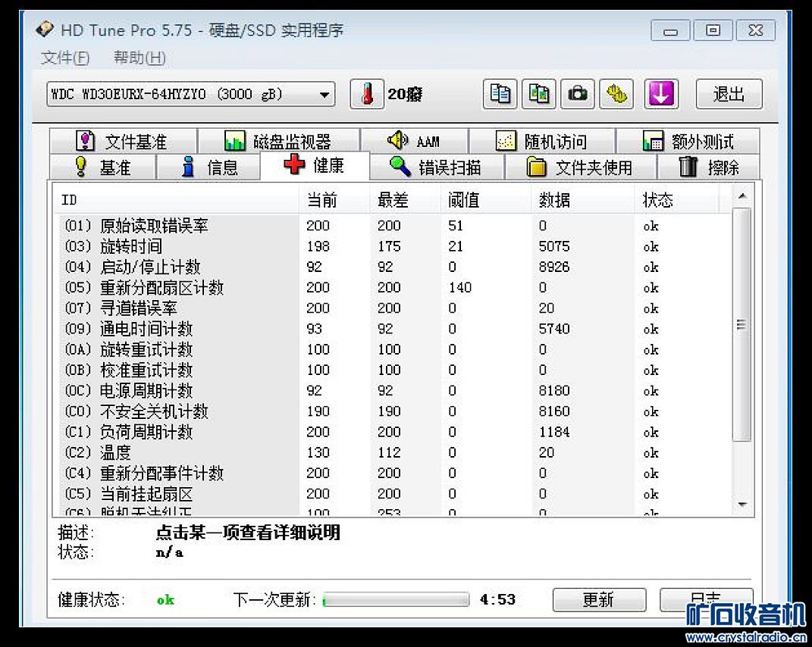This screenshot has width=812, height=647.
Task: Open options with the yellow tools icon
Action: pos(616,94)
